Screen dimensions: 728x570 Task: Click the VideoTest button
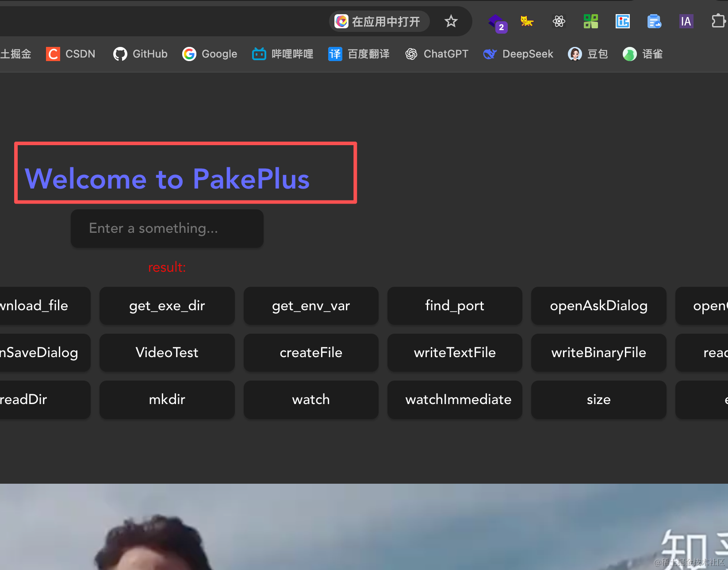[x=167, y=353]
